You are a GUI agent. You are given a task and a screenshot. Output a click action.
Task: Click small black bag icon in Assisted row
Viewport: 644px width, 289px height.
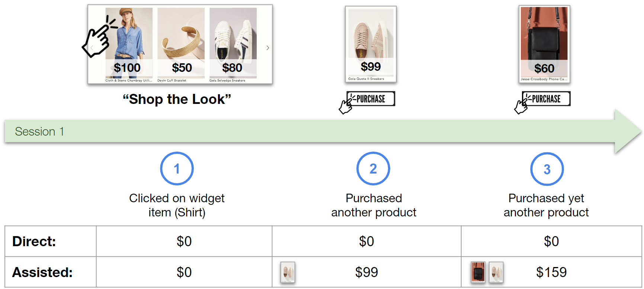(478, 272)
